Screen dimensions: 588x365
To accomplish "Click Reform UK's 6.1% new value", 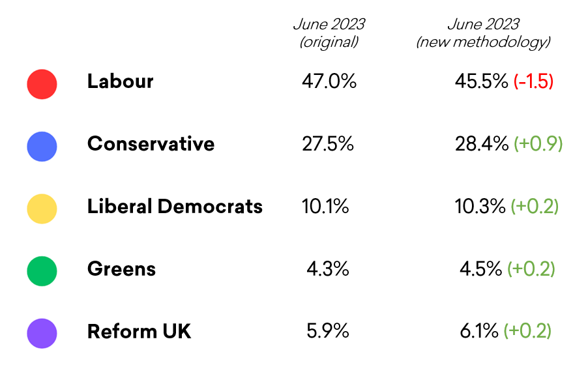I will click(x=479, y=331).
